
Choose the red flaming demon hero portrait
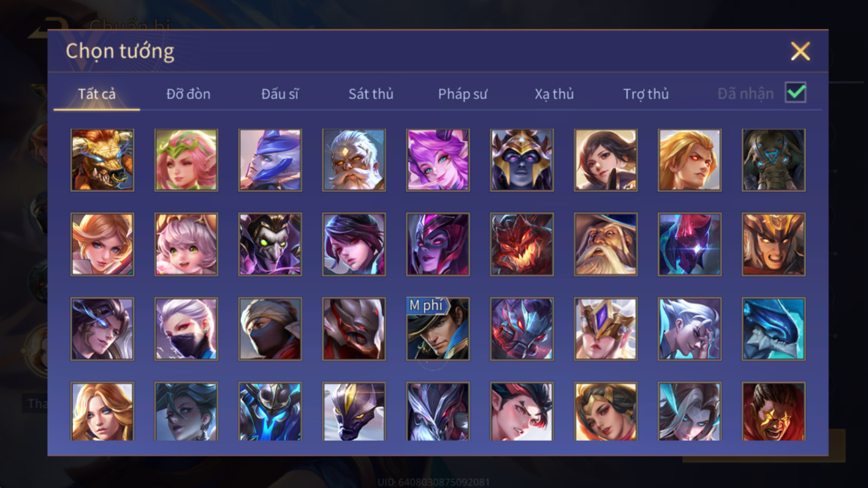coord(521,244)
